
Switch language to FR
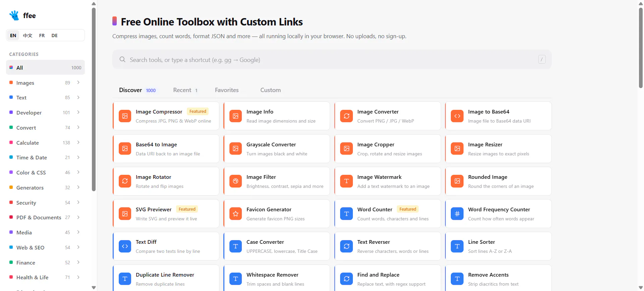(x=42, y=35)
